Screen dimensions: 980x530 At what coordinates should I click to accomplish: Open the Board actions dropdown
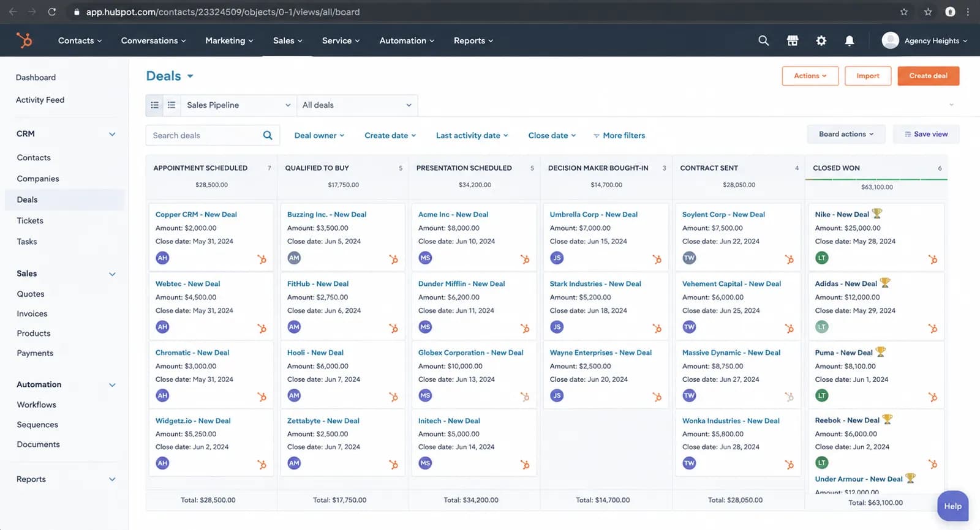tap(846, 134)
